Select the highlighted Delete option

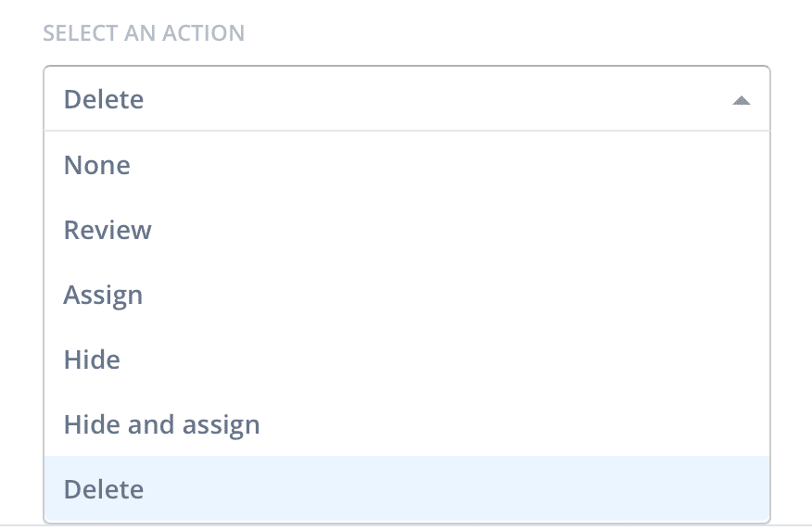pos(407,489)
